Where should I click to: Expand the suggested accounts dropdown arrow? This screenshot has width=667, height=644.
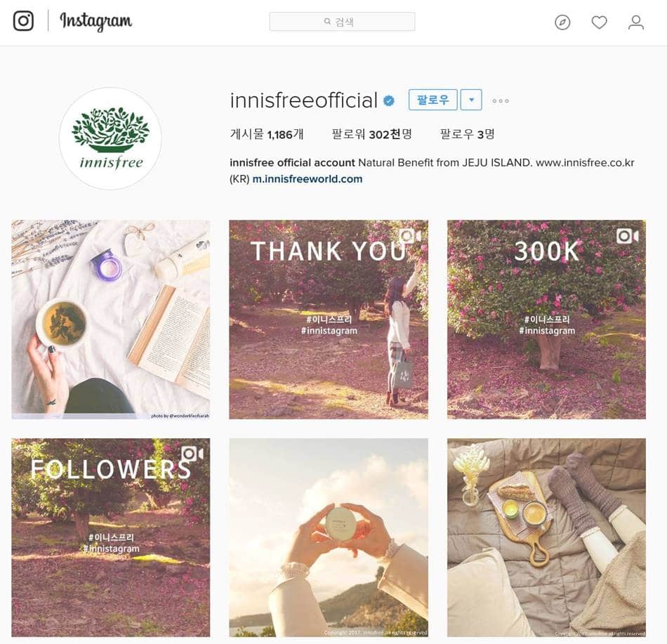tap(471, 100)
